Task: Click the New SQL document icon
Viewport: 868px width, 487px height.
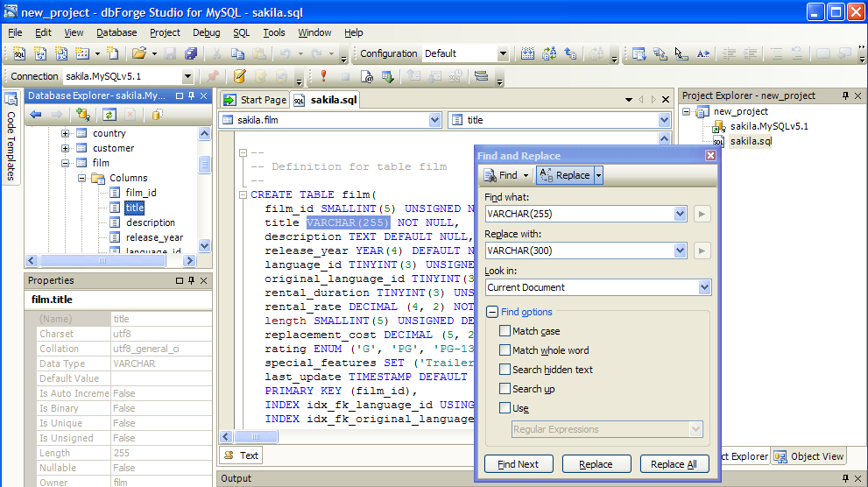Action: pyautogui.click(x=18, y=53)
